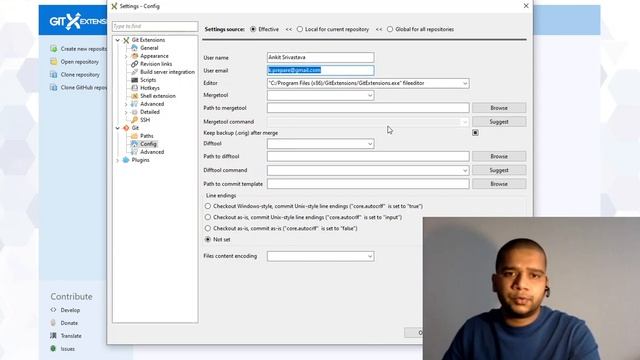Open the Paths page under Git
This screenshot has width=640, height=360.
point(147,136)
